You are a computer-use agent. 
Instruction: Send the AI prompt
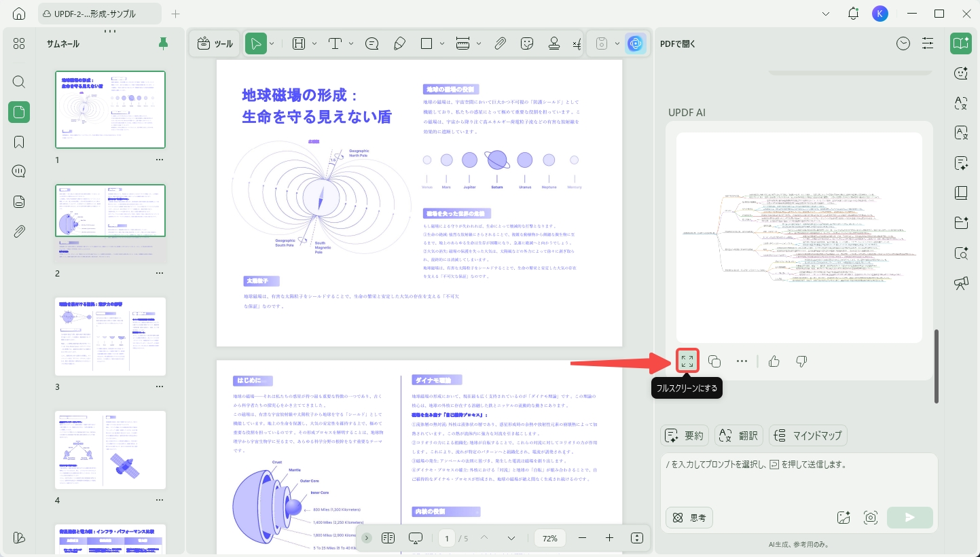pyautogui.click(x=910, y=518)
